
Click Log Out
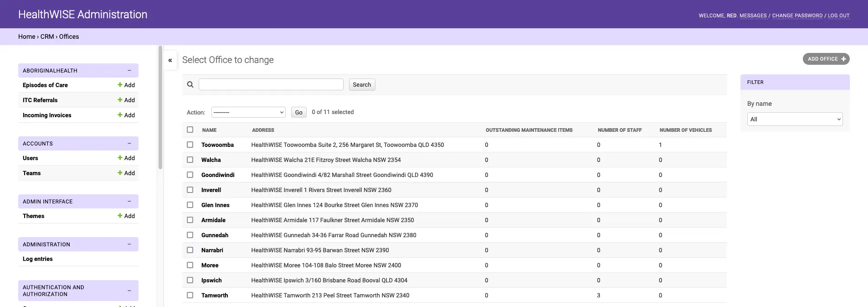838,16
